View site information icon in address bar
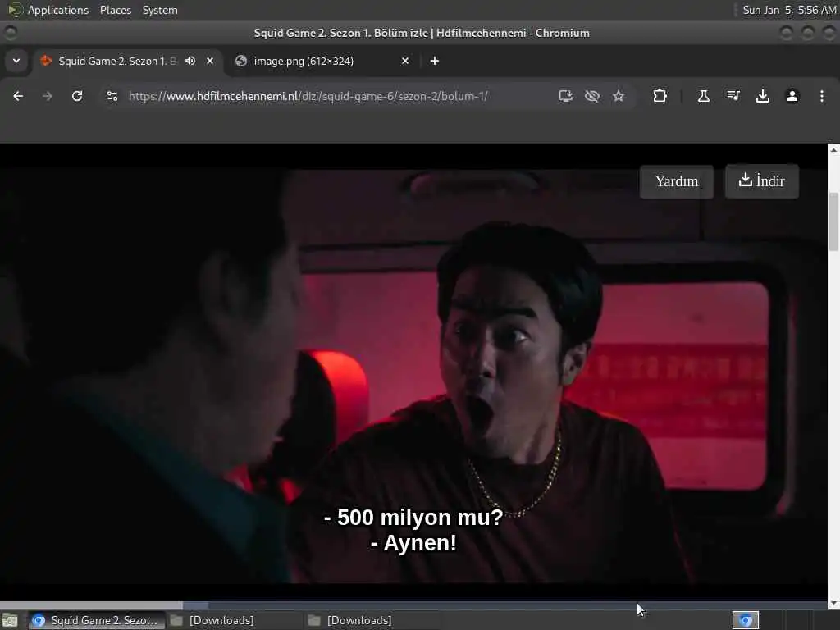Viewport: 840px width, 630px height. [112, 96]
